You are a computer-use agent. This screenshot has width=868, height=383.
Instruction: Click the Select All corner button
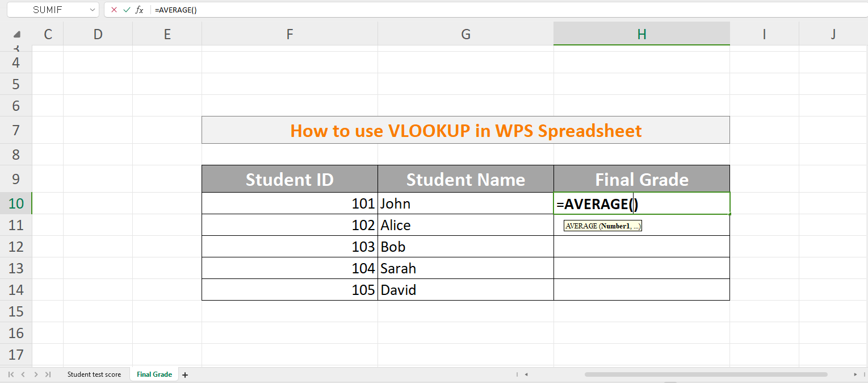(16, 34)
